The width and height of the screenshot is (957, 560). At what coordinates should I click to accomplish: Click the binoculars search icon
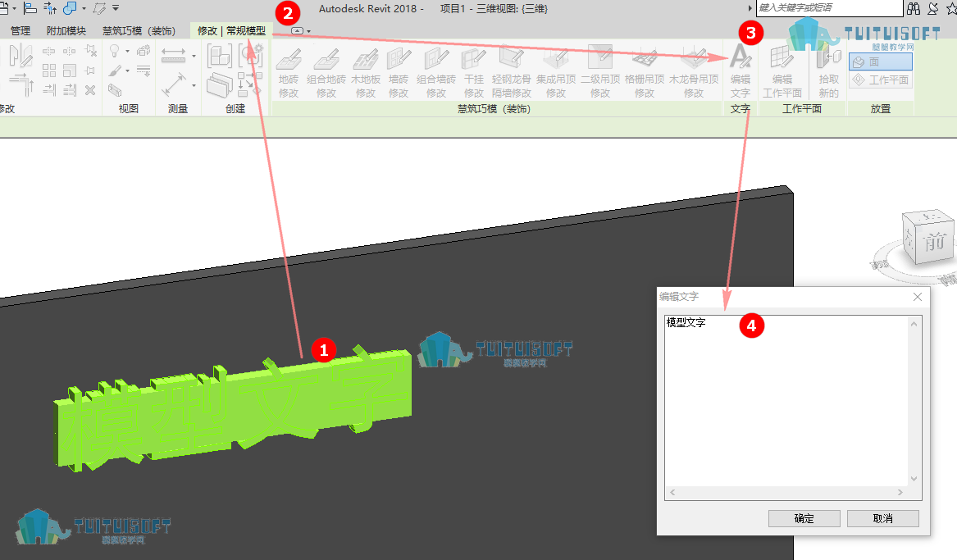[x=913, y=8]
